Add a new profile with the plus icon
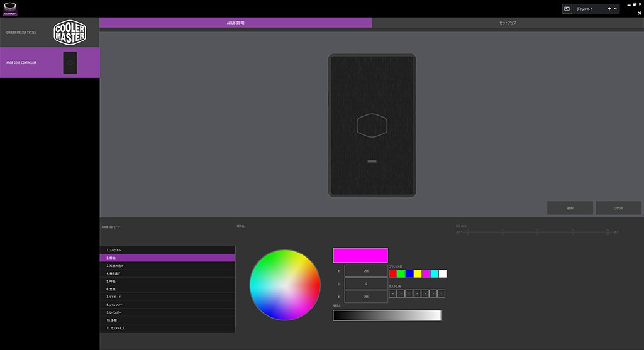 [x=609, y=9]
